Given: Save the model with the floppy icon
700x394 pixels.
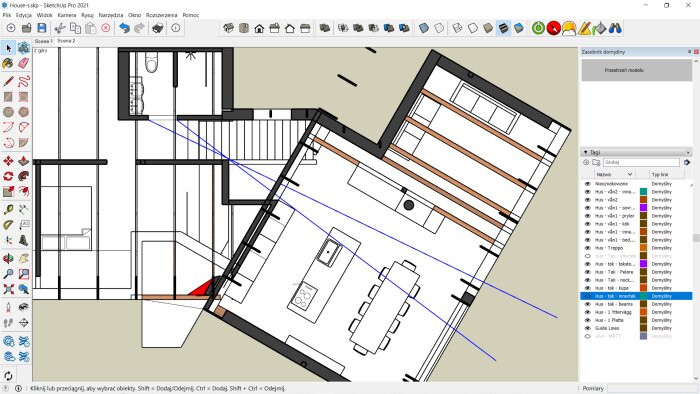Looking at the screenshot, I should 42,28.
